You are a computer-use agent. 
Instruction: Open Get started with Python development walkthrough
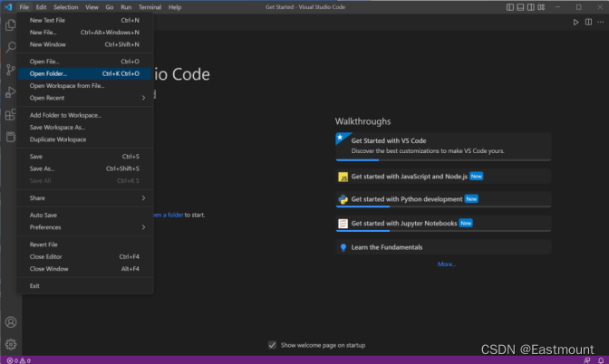(443, 199)
